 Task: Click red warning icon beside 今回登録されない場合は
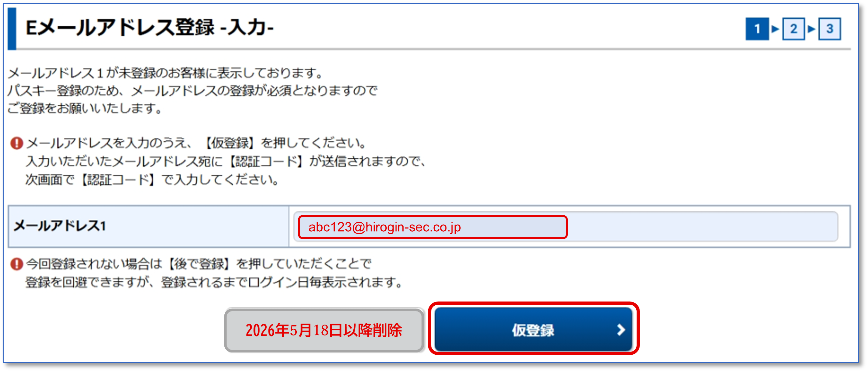pos(17,264)
